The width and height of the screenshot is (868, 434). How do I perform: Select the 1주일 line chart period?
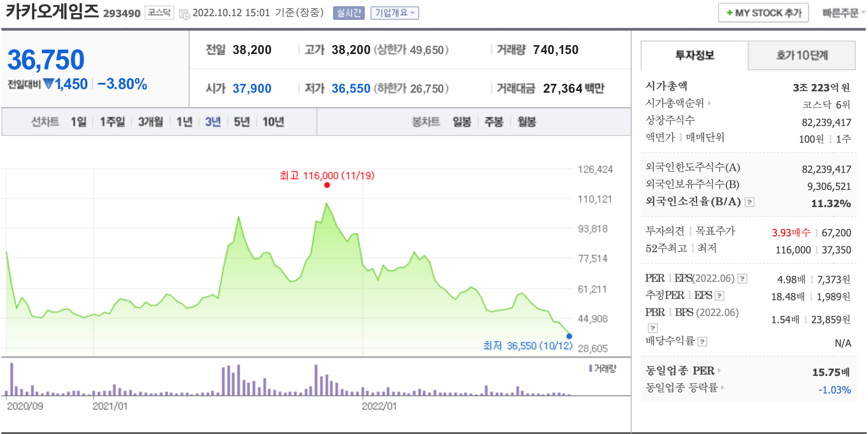(112, 122)
